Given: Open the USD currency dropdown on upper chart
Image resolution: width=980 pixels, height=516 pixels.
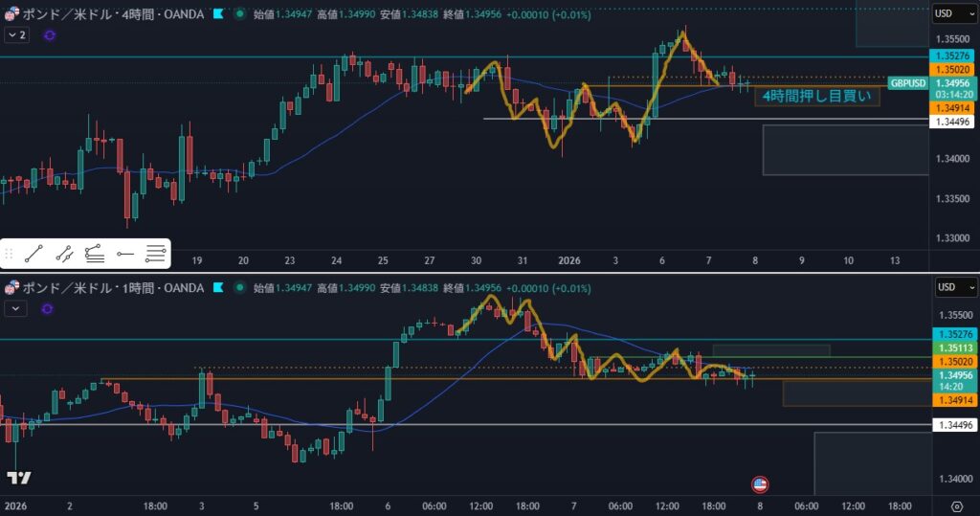Looking at the screenshot, I should click(954, 13).
